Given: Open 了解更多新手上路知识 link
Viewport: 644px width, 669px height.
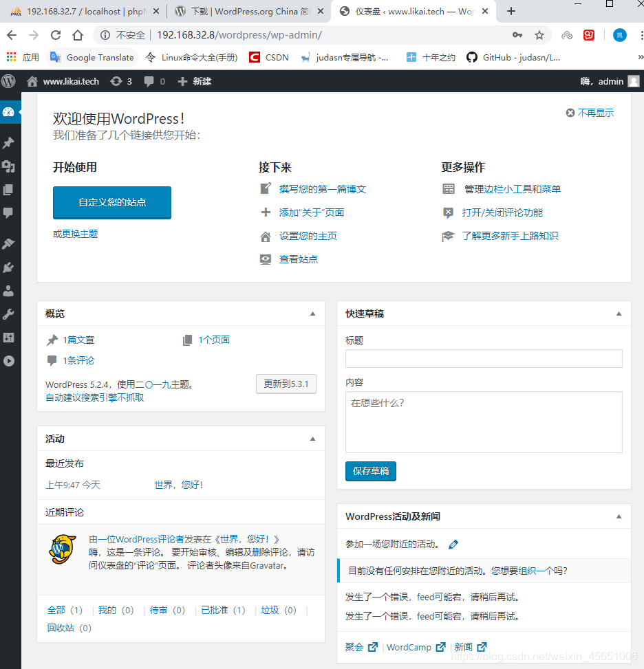Looking at the screenshot, I should point(510,236).
